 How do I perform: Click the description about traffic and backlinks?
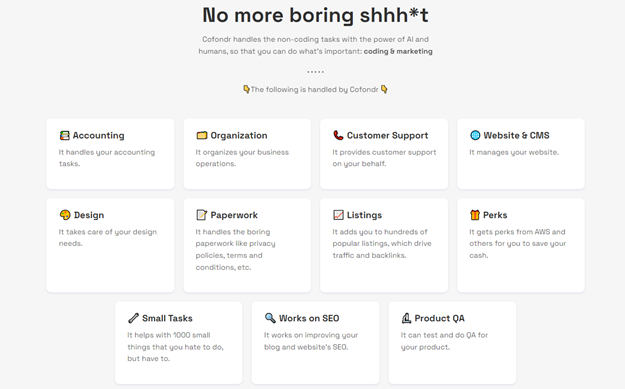pyautogui.click(x=382, y=244)
